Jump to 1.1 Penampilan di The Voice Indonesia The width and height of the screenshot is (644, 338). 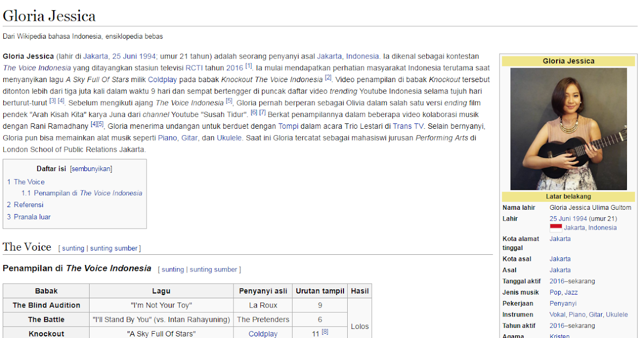coord(82,193)
